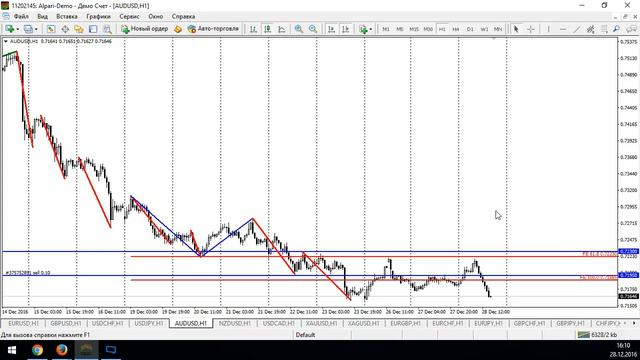
Task: Click the blue search magnifier icon
Action: pyautogui.click(x=616, y=29)
